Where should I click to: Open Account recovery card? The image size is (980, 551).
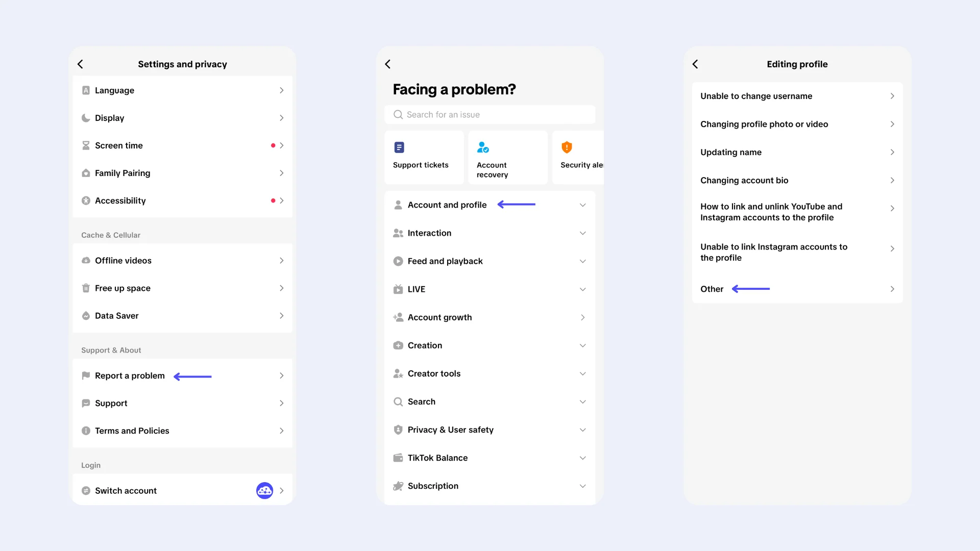(x=507, y=157)
